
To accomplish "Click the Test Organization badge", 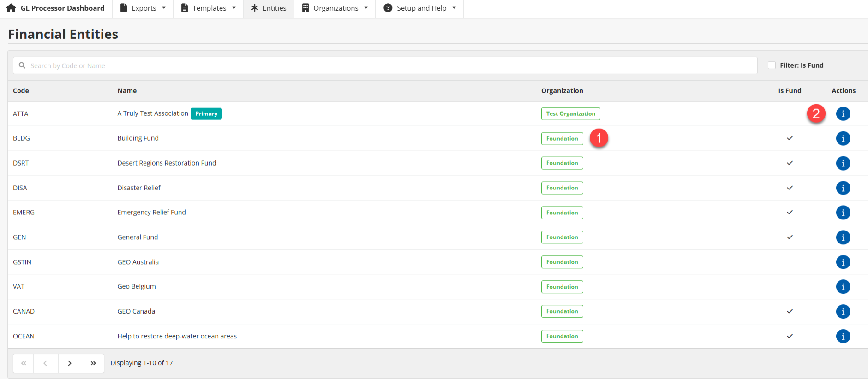I will tap(570, 114).
